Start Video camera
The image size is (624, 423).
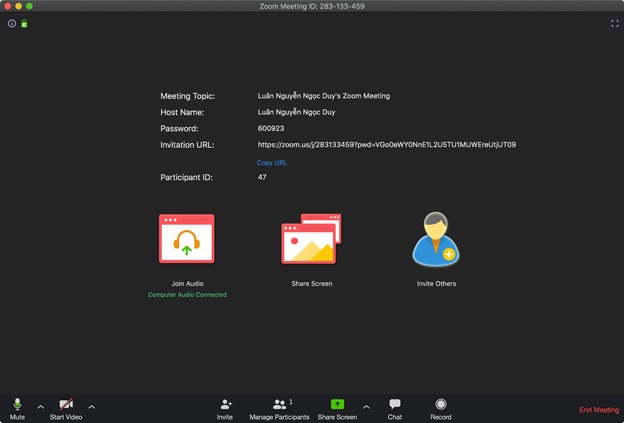click(x=66, y=408)
